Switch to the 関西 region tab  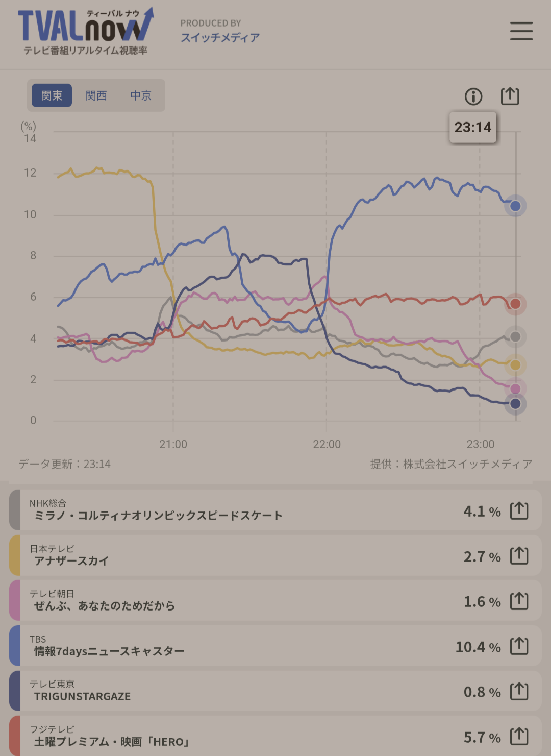pos(96,95)
